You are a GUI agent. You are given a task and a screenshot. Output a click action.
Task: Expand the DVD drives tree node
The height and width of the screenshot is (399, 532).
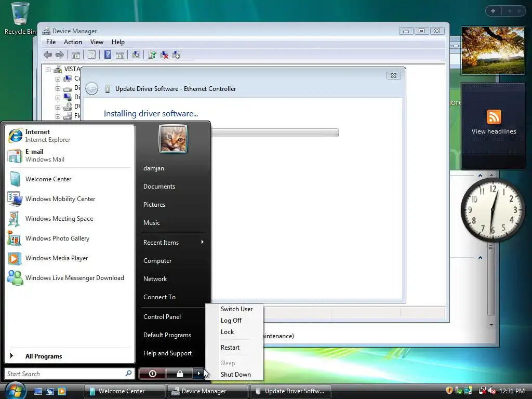coord(58,107)
